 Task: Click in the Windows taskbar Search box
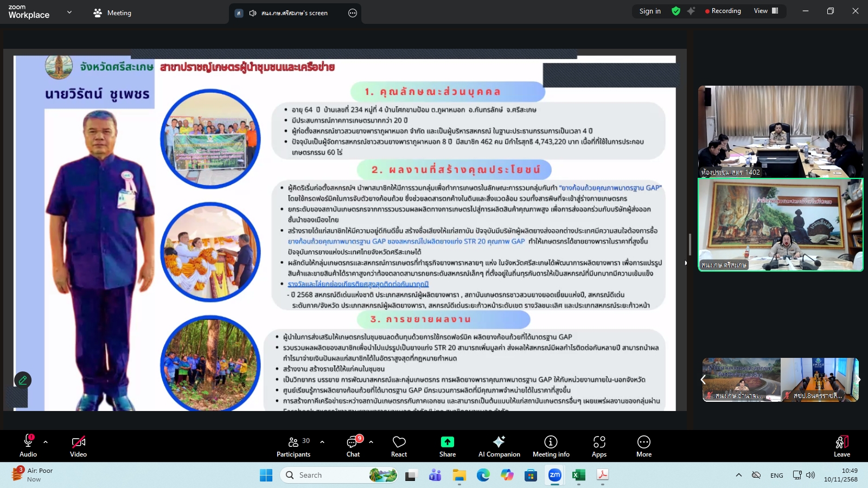tap(325, 475)
